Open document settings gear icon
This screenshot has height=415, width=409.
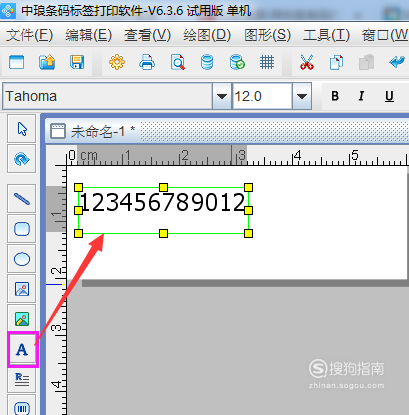point(117,62)
